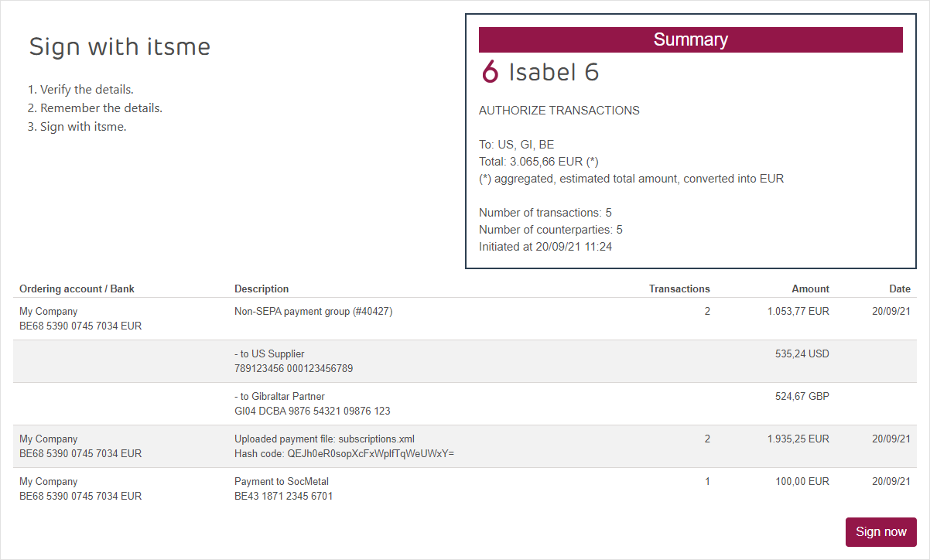Click the Description column header
Screen dimensions: 930x560
[262, 289]
